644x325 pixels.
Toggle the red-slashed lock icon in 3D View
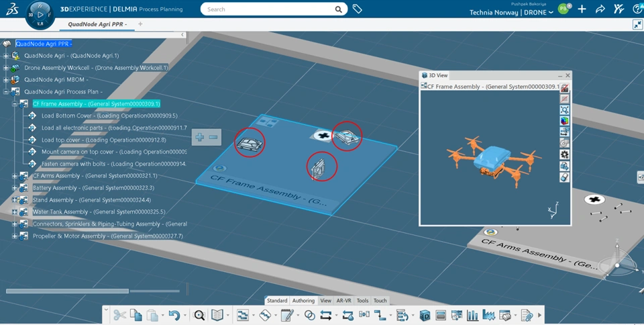click(564, 87)
